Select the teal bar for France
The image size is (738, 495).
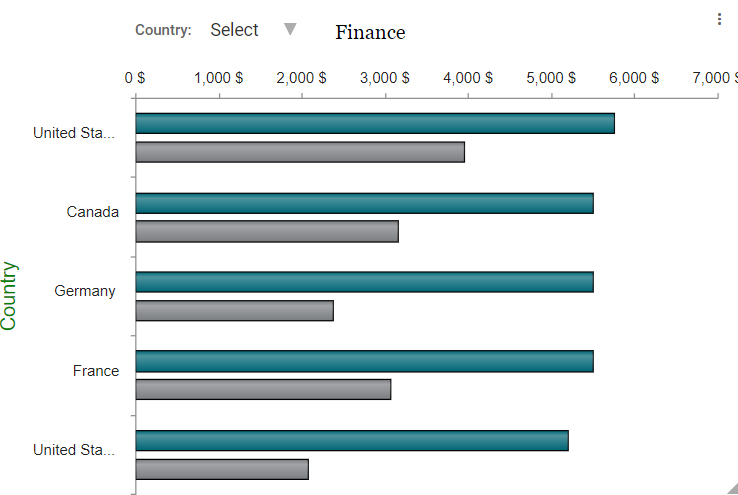[x=364, y=361]
